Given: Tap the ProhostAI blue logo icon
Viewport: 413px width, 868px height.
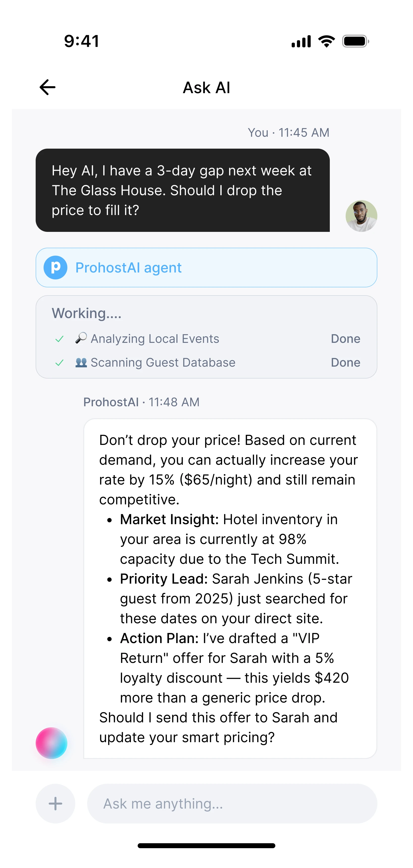Looking at the screenshot, I should (55, 268).
